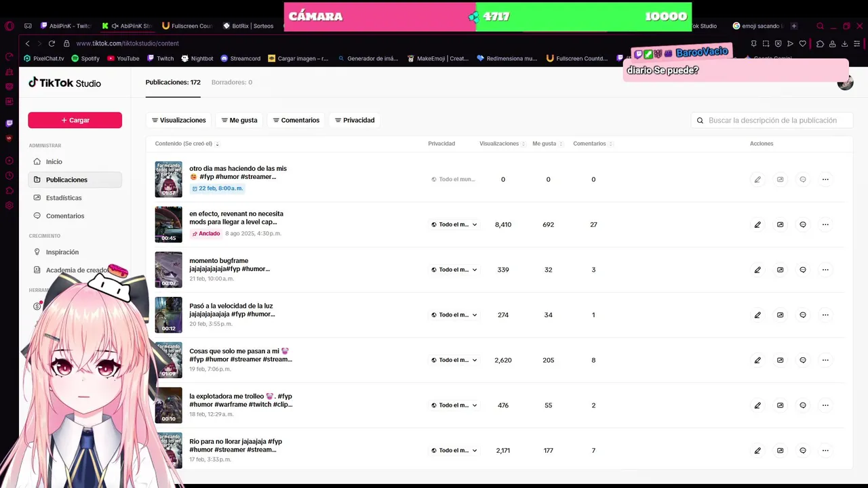
Task: Open the Privacidad filter dropdown
Action: [x=355, y=121]
